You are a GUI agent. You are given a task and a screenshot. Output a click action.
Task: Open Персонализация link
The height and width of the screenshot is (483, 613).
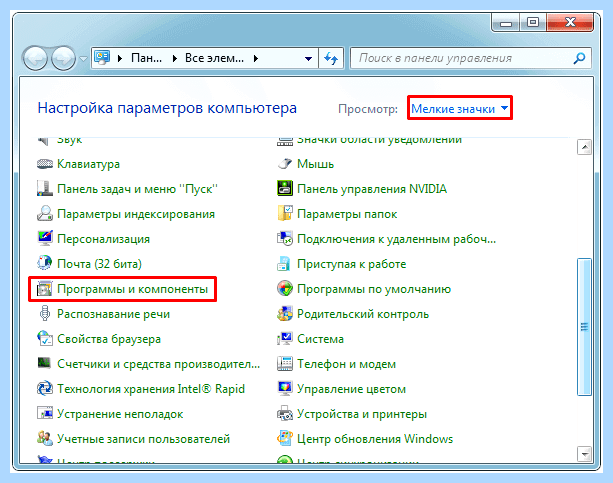pos(103,239)
